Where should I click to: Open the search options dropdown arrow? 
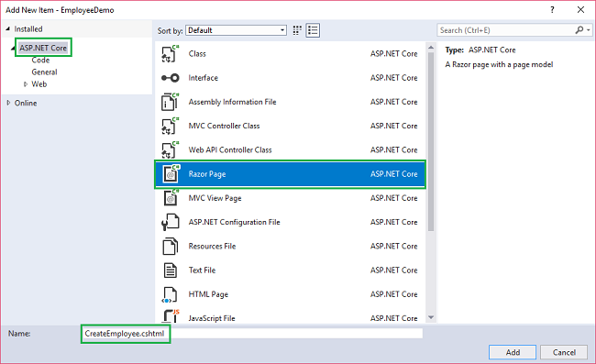click(x=589, y=30)
